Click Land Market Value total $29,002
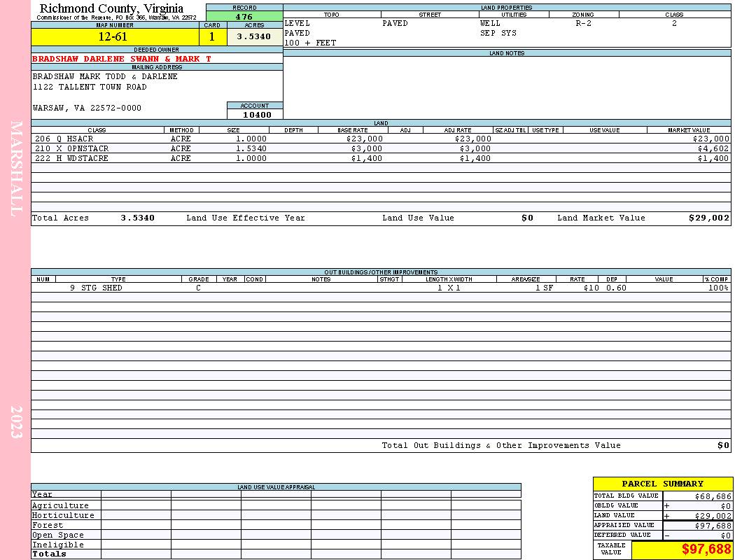 tap(708, 218)
